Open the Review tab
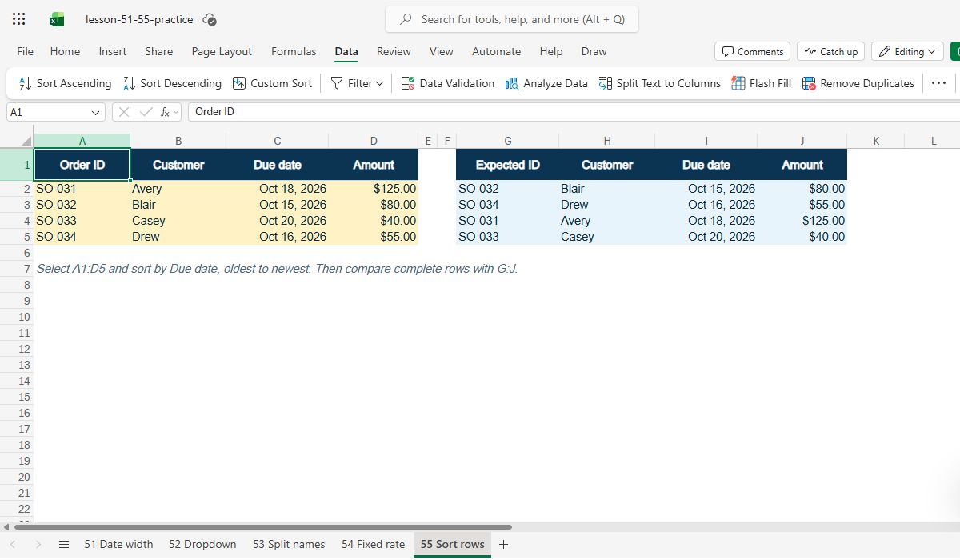The image size is (960, 560). (x=394, y=51)
